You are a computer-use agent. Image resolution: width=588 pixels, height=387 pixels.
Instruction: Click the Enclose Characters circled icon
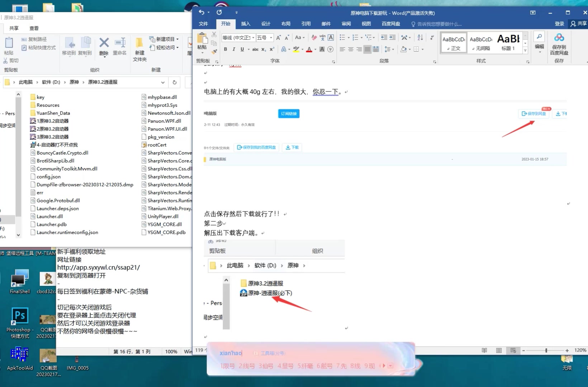point(331,49)
